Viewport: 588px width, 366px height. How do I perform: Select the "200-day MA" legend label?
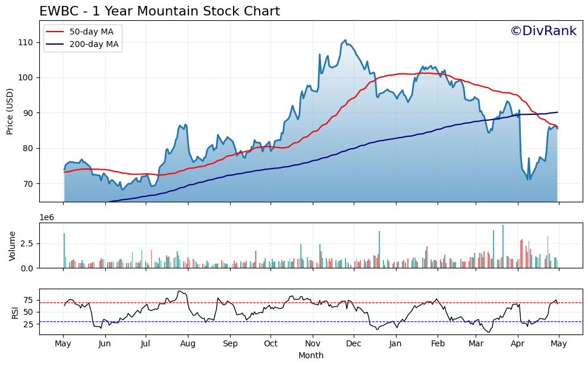coord(94,44)
